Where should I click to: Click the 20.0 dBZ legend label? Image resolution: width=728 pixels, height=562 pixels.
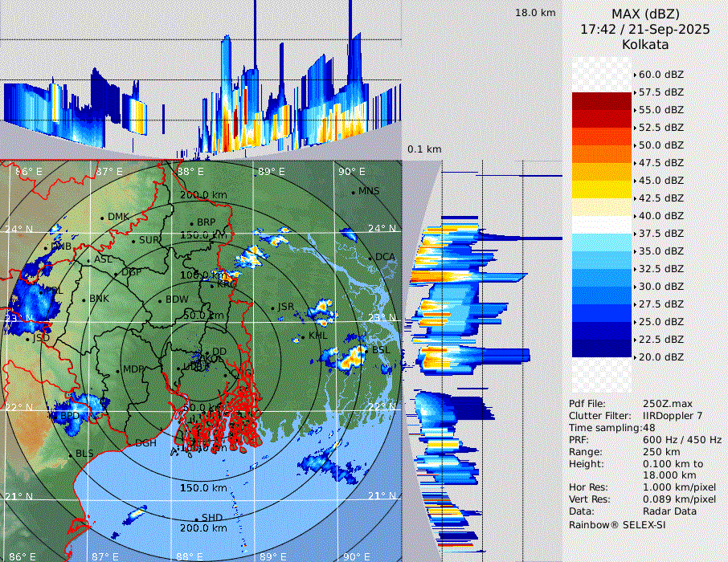(661, 356)
